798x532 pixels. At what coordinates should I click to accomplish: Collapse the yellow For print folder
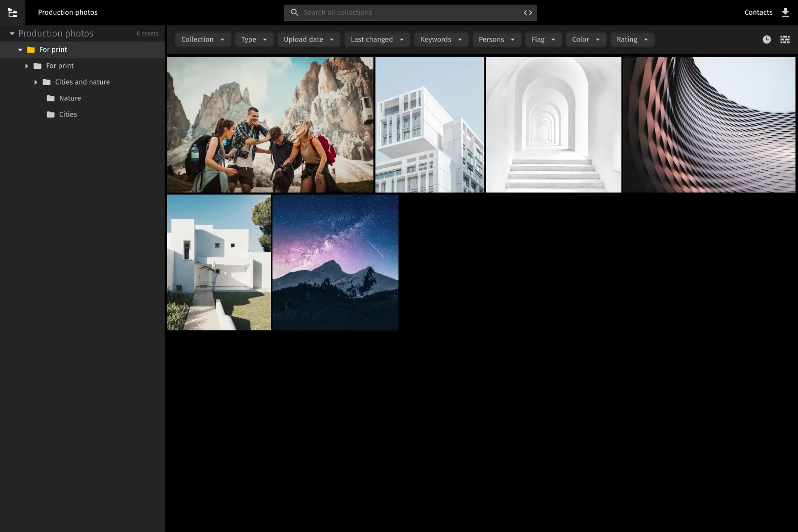(x=20, y=50)
